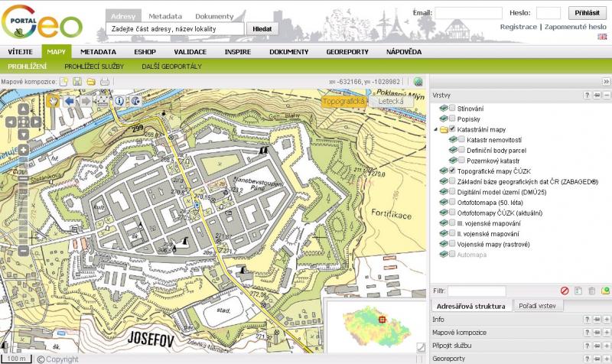Expand the Georeporty panel
Screen dimensions: 612x364
click(605, 358)
